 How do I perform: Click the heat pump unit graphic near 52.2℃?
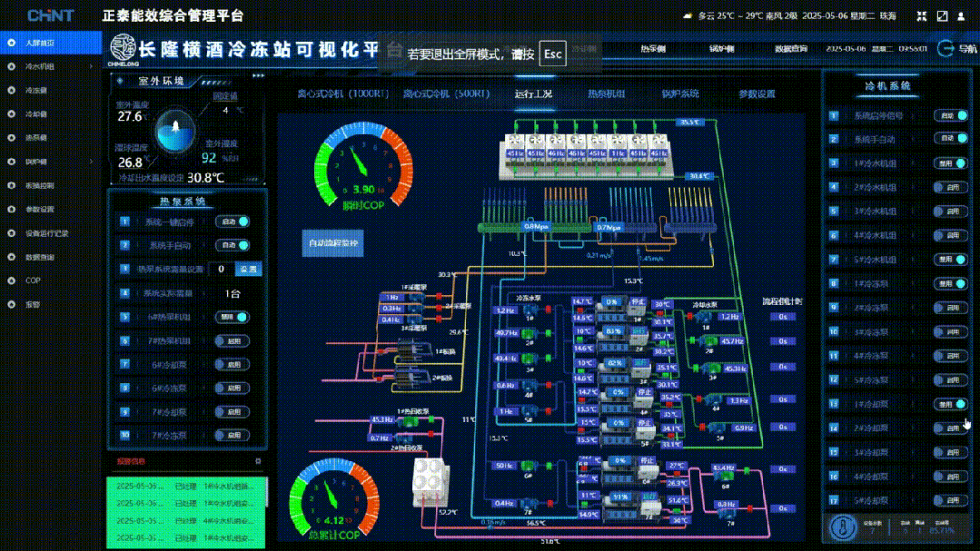click(x=431, y=482)
